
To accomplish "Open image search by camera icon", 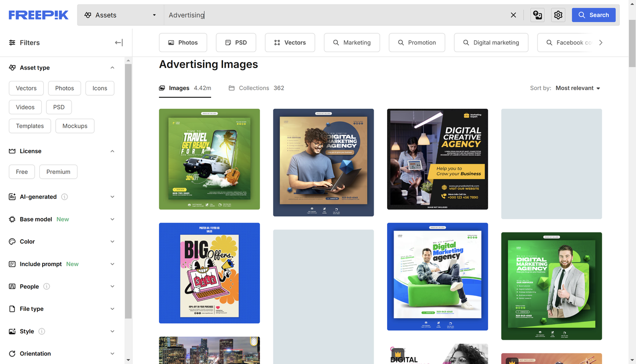I will tap(537, 15).
